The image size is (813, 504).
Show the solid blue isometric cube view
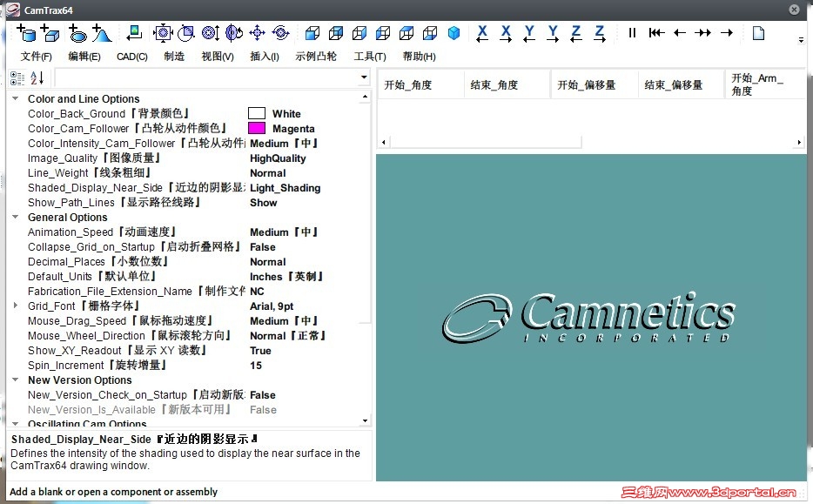[x=454, y=33]
